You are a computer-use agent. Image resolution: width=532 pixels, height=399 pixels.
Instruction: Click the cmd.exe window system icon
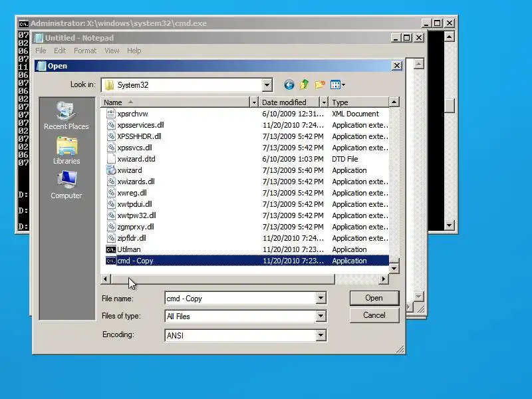pos(23,24)
